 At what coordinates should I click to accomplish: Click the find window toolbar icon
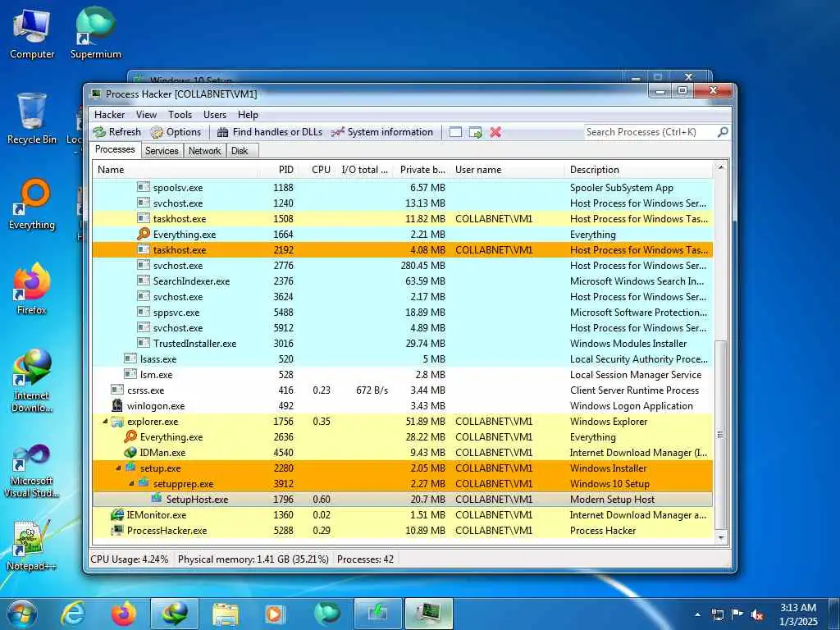[455, 132]
